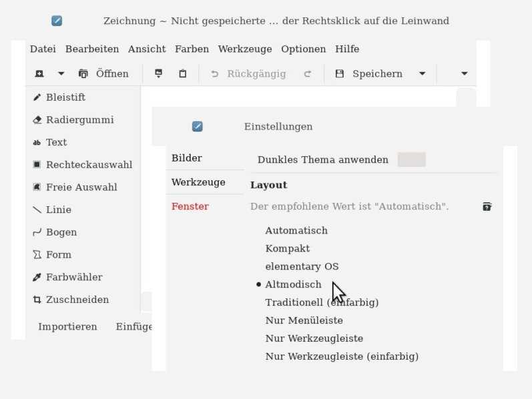Choose the elementary OS layout option
The height and width of the screenshot is (399, 532).
tap(302, 267)
